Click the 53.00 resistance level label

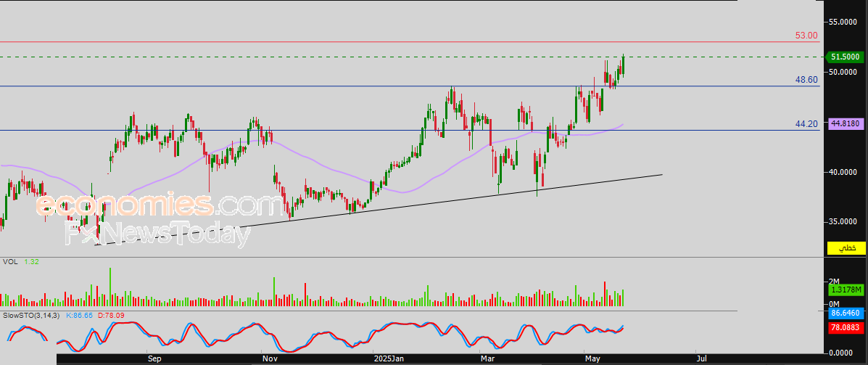806,36
